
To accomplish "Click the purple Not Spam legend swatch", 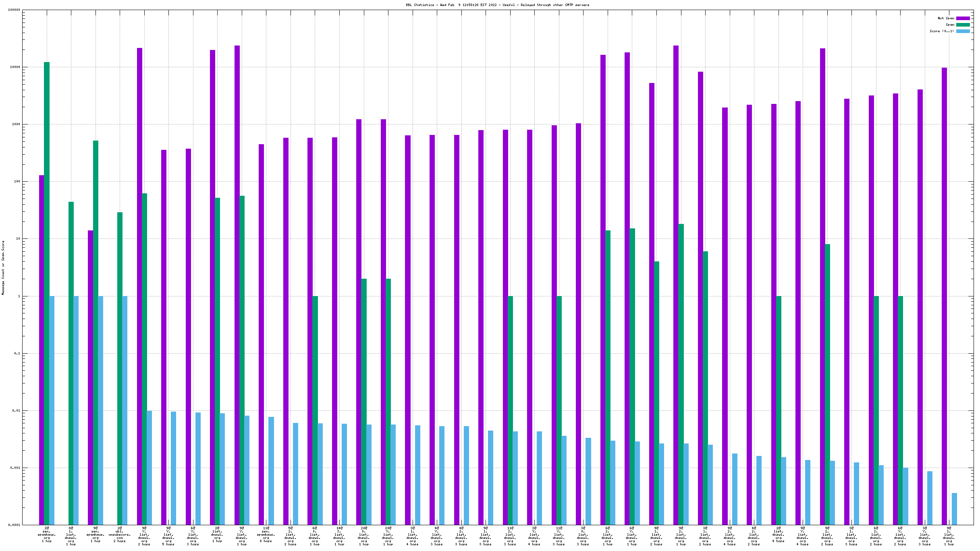I will tap(963, 18).
